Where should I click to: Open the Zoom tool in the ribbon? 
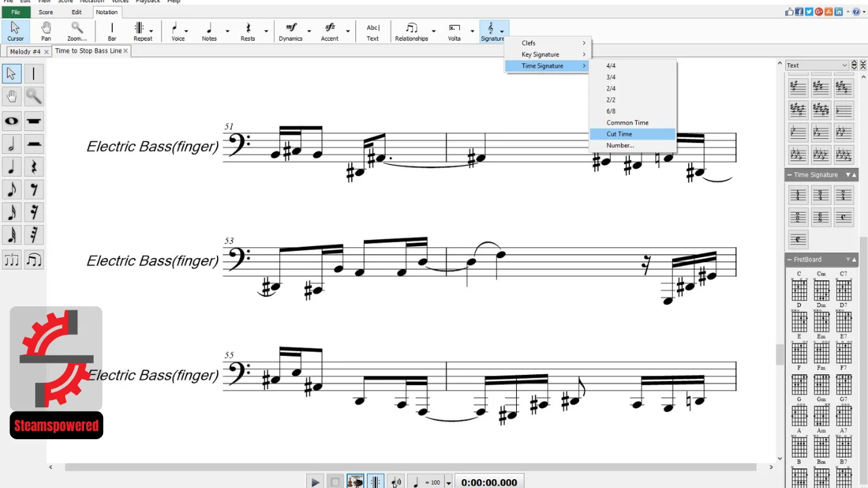point(77,31)
